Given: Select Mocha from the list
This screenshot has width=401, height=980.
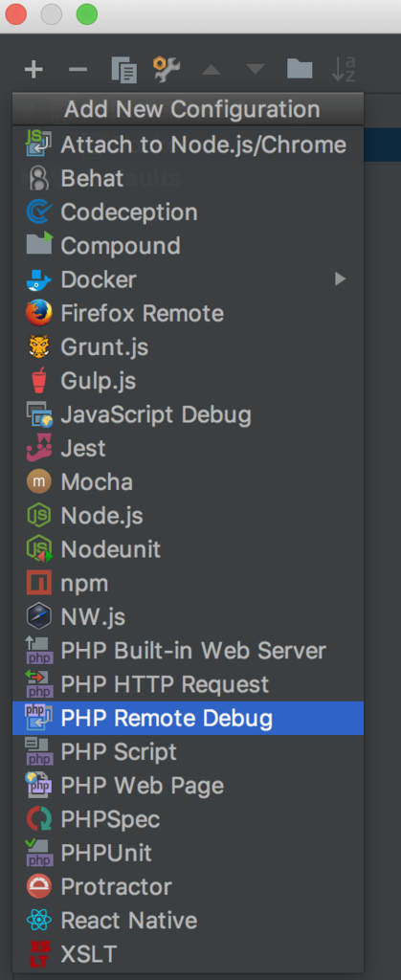Looking at the screenshot, I should 188,482.
